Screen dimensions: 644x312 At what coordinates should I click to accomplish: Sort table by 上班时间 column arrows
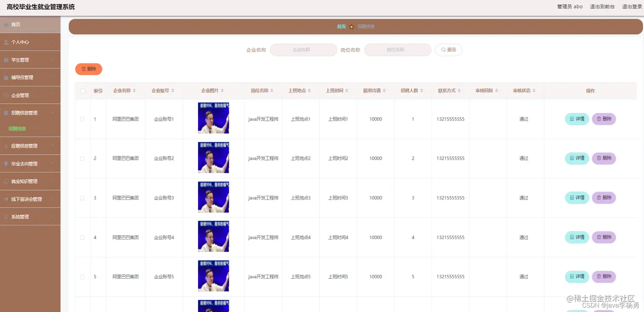click(347, 91)
